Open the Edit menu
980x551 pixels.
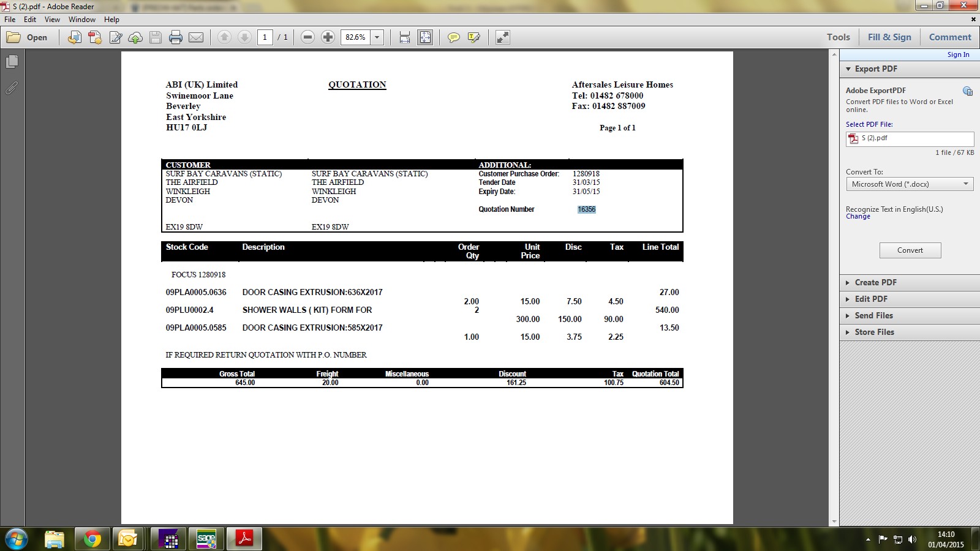(30, 20)
